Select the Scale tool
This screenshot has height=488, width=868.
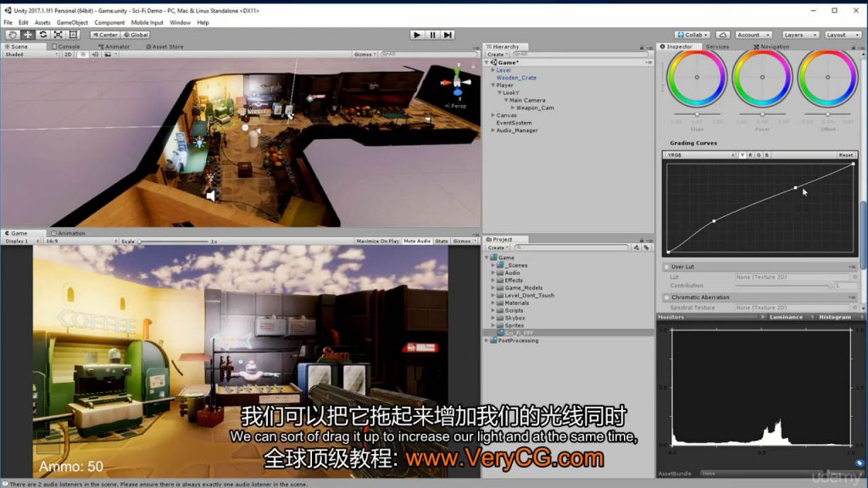click(58, 35)
